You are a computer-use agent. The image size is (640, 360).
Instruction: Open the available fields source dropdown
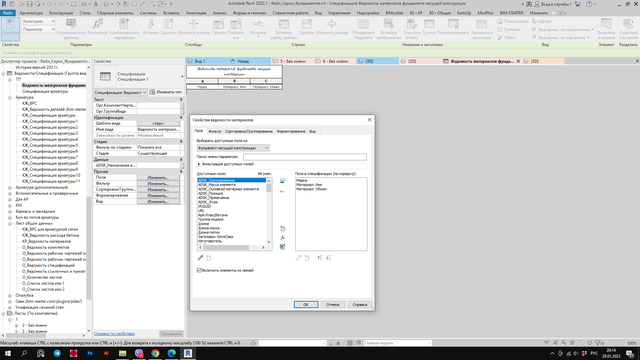233,148
